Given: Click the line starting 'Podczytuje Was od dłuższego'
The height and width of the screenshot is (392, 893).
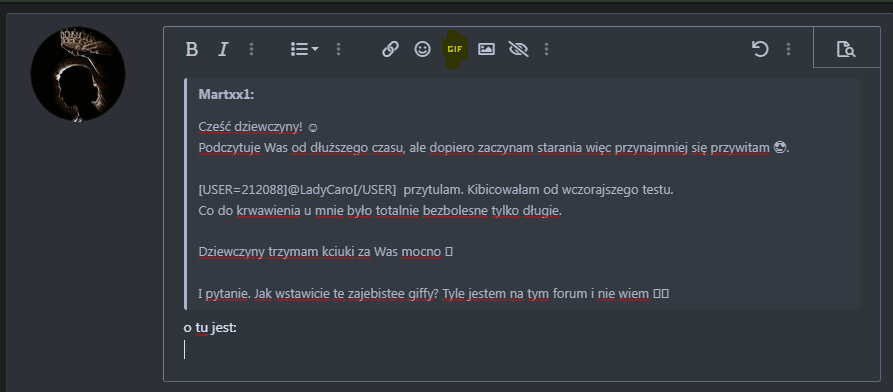Looking at the screenshot, I should (494, 148).
